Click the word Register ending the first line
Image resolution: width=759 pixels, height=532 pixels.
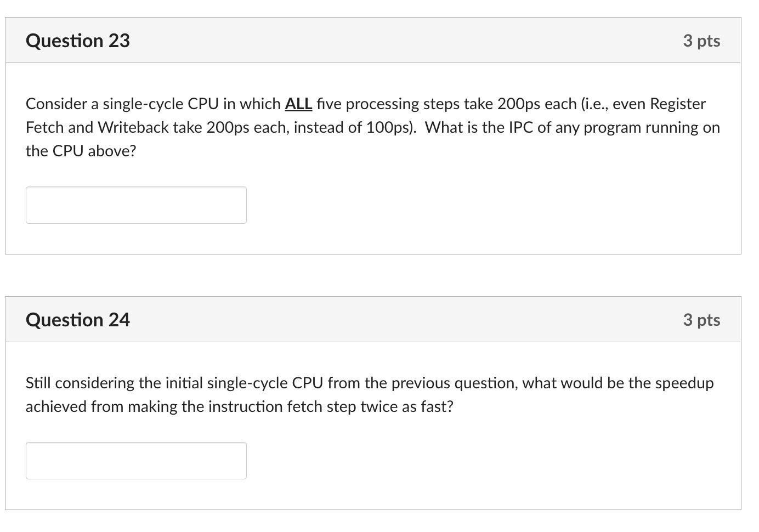pos(678,104)
